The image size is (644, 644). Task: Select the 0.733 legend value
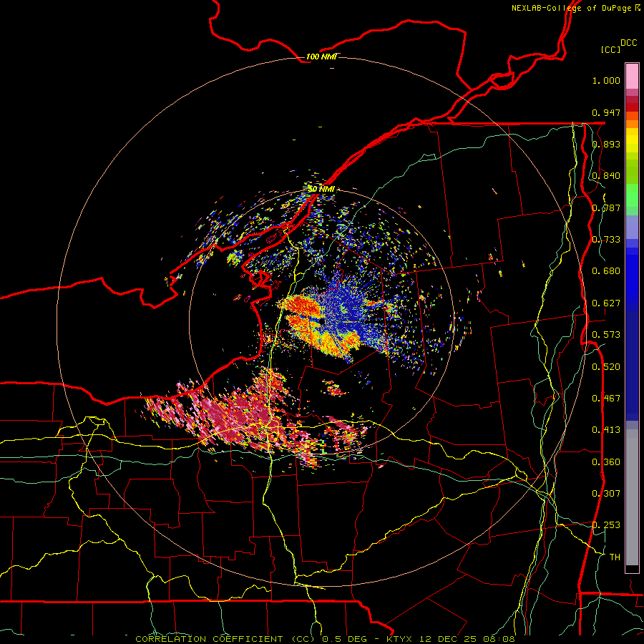(606, 240)
